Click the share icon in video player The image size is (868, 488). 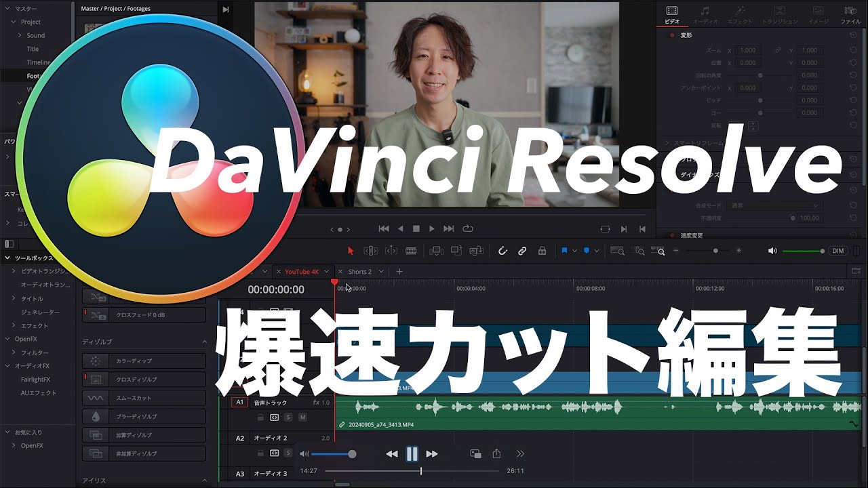496,454
